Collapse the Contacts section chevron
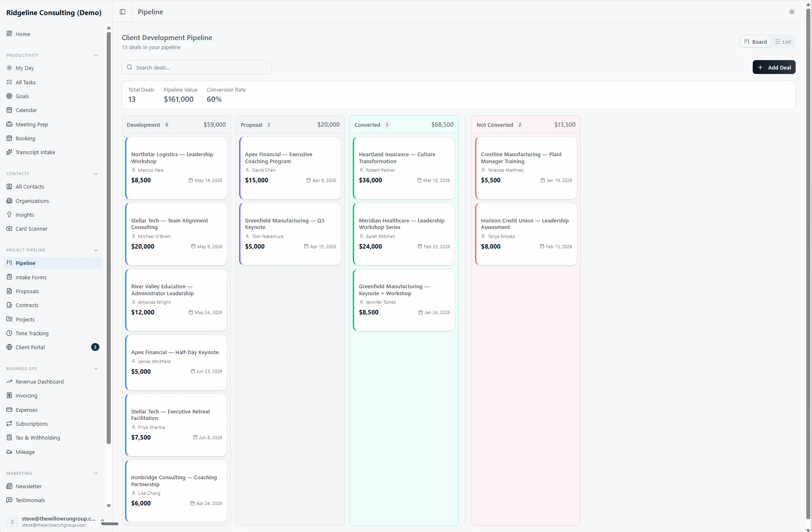The image size is (812, 532). 96,174
